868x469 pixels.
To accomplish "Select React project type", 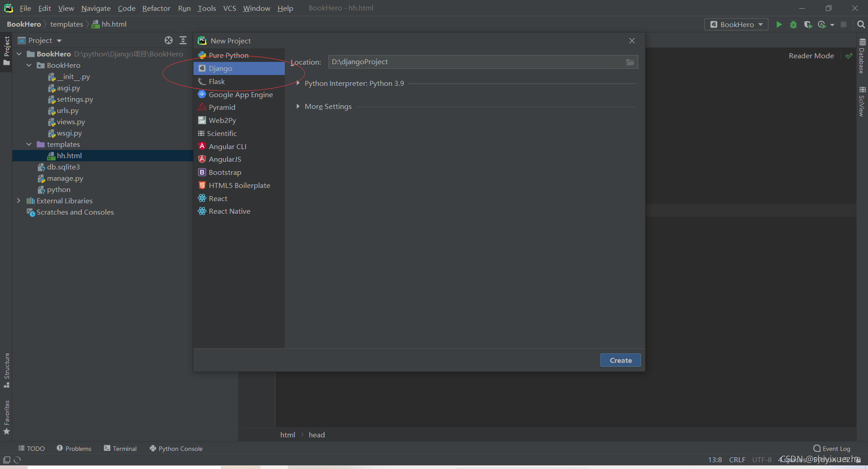I will [x=239, y=198].
